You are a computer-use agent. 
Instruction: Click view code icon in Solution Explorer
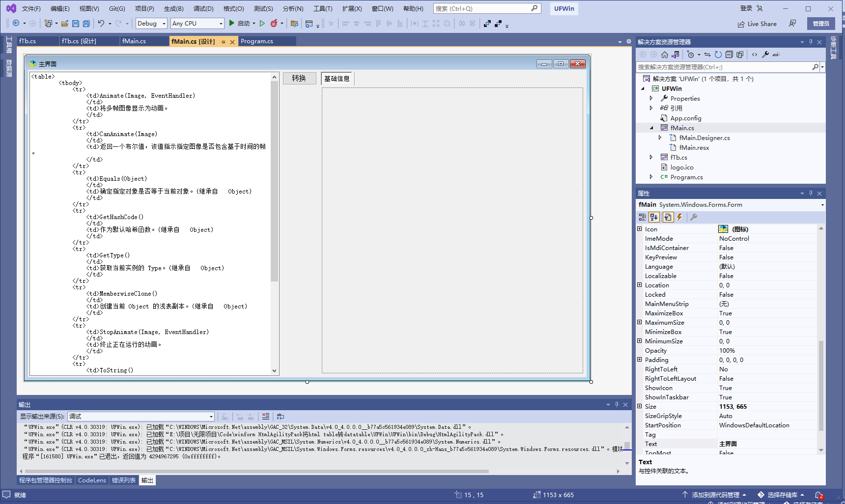[755, 55]
